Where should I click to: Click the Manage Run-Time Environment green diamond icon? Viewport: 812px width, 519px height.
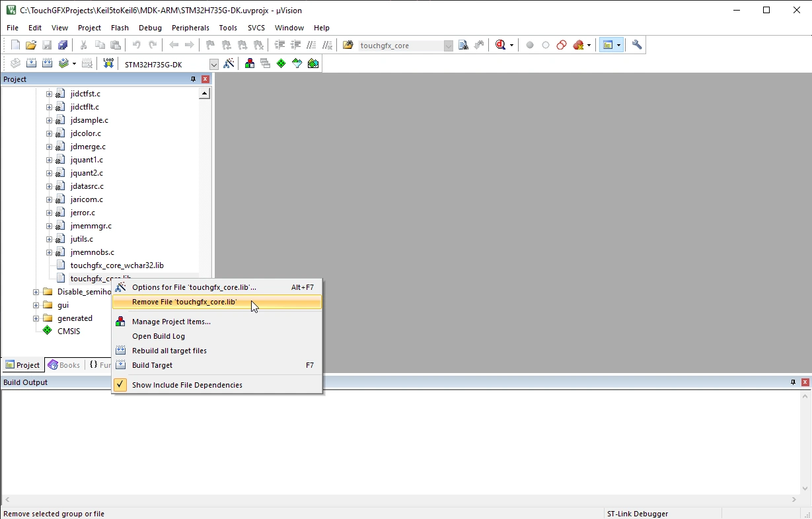pos(281,63)
